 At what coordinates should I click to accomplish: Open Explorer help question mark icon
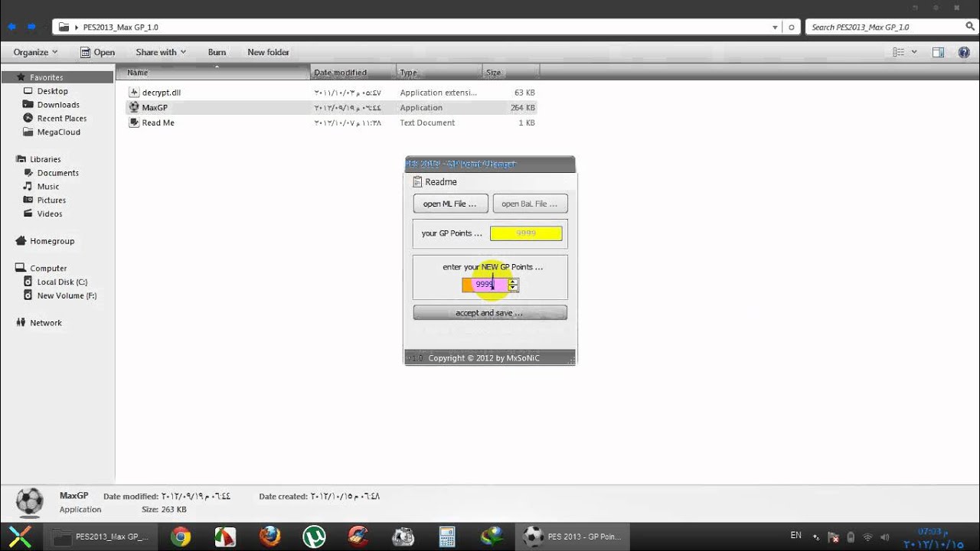pyautogui.click(x=964, y=52)
